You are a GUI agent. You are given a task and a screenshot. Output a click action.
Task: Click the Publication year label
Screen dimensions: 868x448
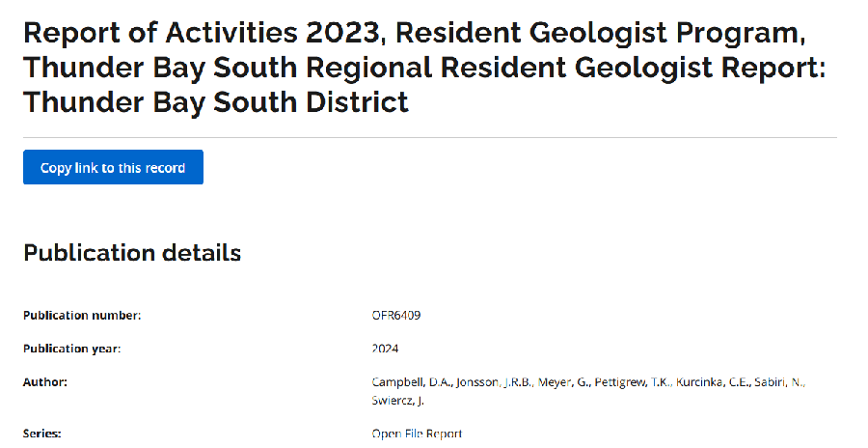72,349
